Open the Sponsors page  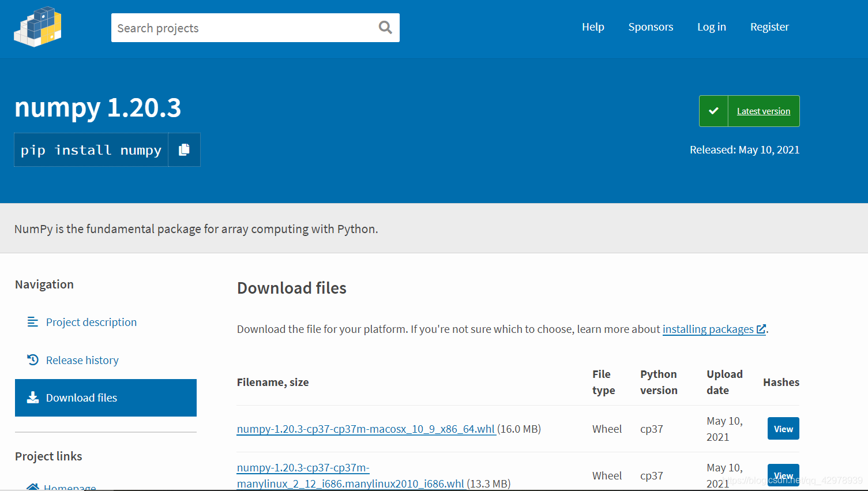tap(651, 27)
